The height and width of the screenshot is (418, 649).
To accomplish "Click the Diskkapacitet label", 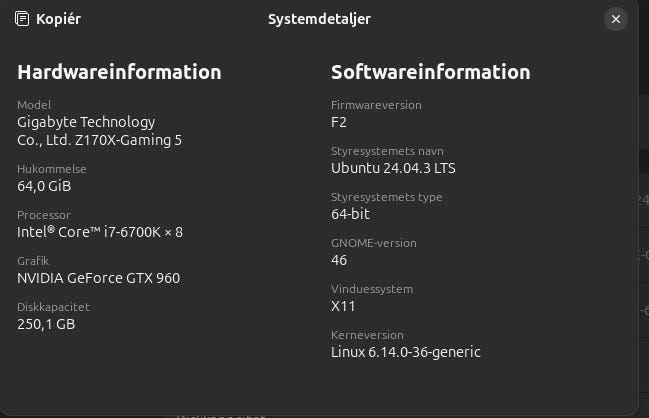I will [53, 307].
